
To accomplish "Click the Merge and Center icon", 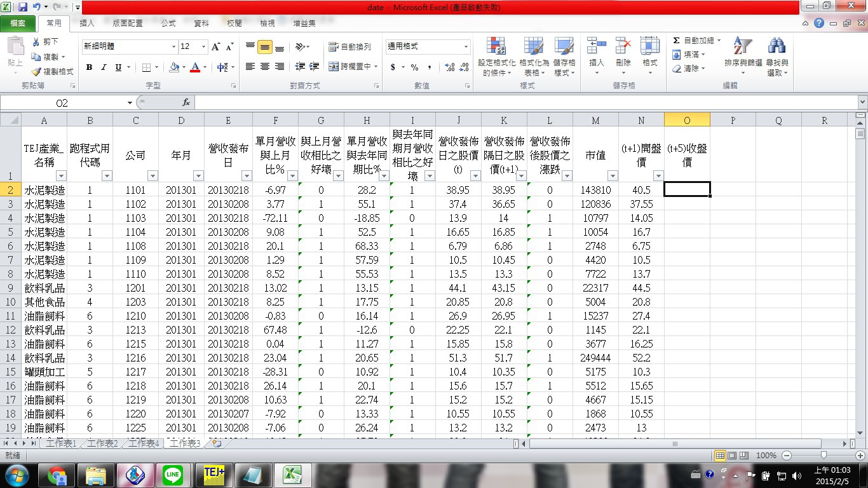I will pyautogui.click(x=349, y=67).
